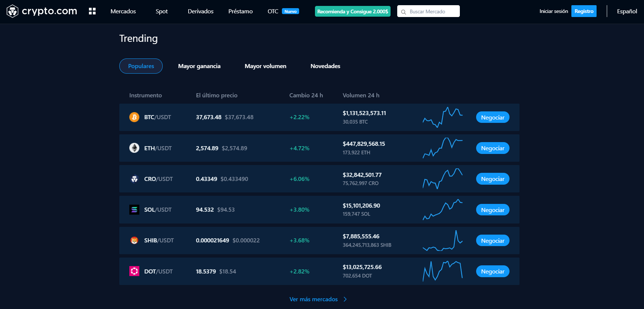Viewport: 644px width, 309px height.
Task: Click the +6.06% change value
Action: [x=299, y=179]
